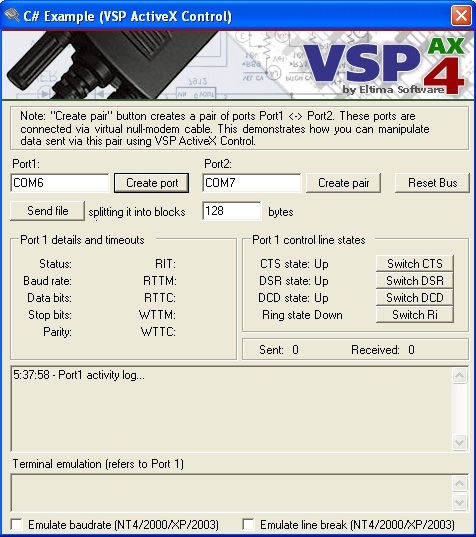Toggle ring with Switch Ri button
Viewport: 476px width, 537px height.
point(415,314)
